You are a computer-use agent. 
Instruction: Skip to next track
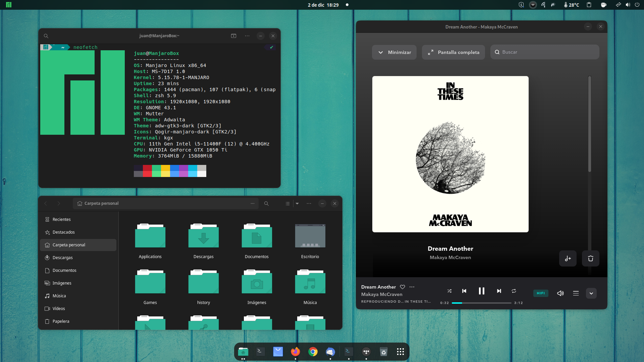[x=499, y=291]
